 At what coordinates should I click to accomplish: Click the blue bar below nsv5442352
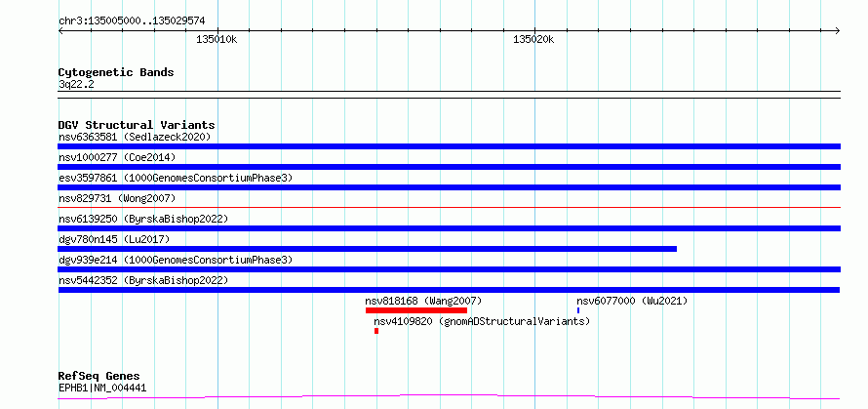(x=449, y=290)
